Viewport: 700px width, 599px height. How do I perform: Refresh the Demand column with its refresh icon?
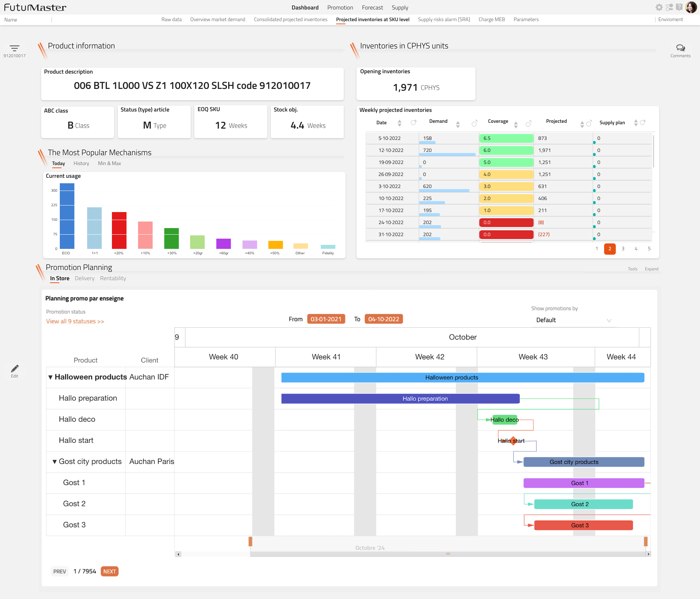[475, 124]
